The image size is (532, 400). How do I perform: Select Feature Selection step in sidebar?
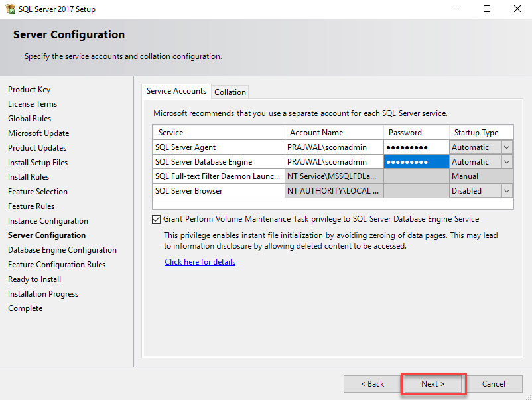pyautogui.click(x=38, y=192)
